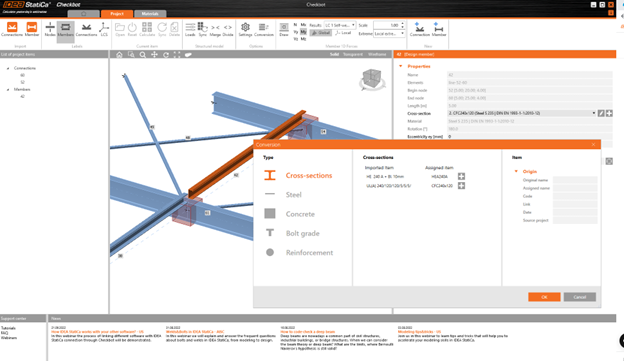Add new cross-section with plus icon
Viewport: 624px width, 361px height.
click(609, 113)
